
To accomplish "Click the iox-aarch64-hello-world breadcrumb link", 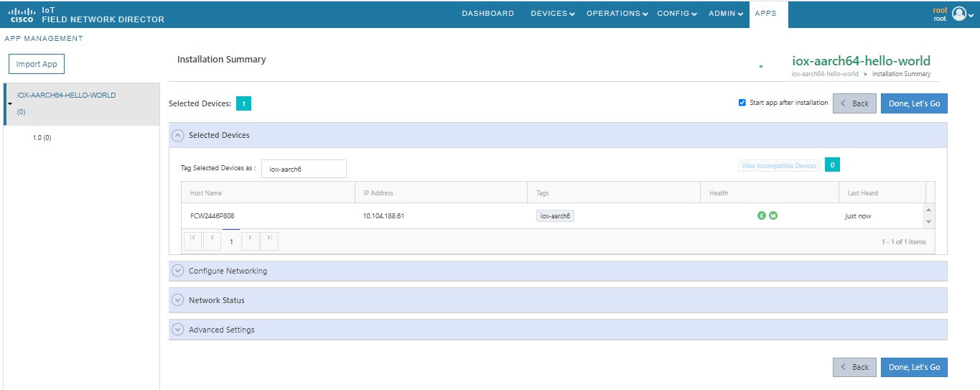I will click(x=825, y=74).
